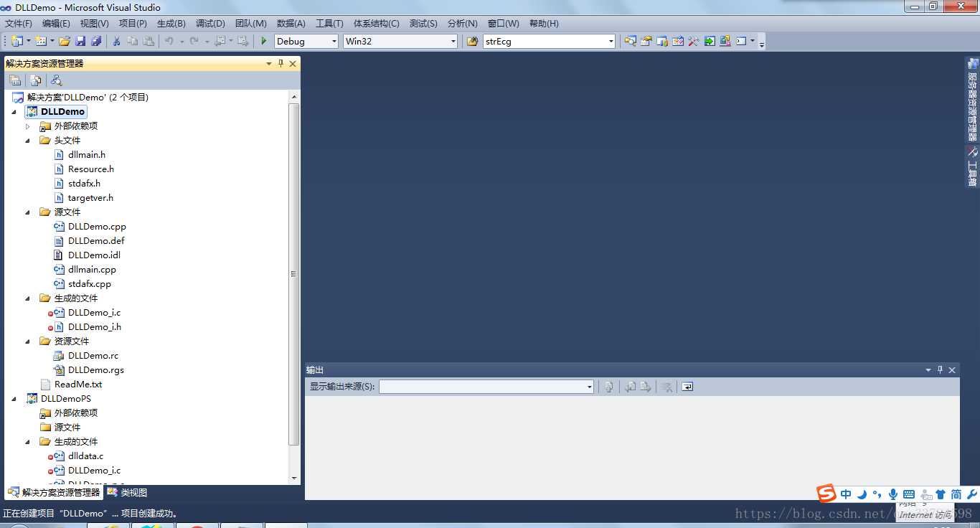
Task: Toggle auto-hide pin on Output panel
Action: click(941, 369)
